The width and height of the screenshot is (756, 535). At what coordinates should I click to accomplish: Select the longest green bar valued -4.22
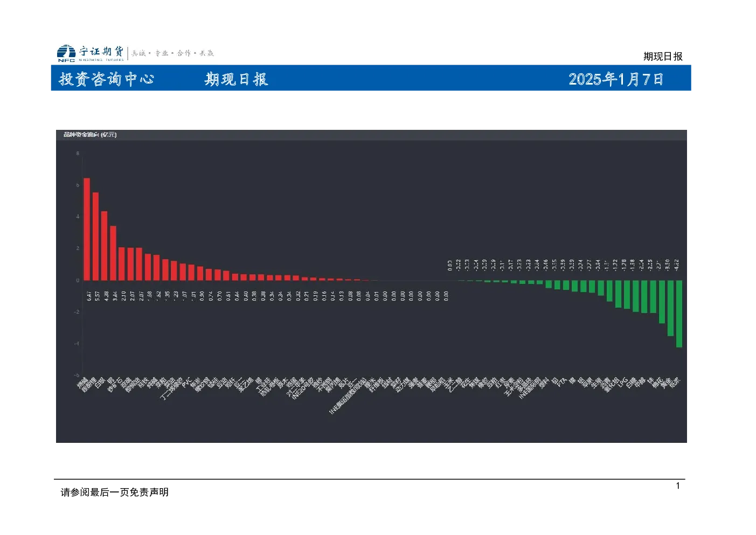click(x=679, y=314)
